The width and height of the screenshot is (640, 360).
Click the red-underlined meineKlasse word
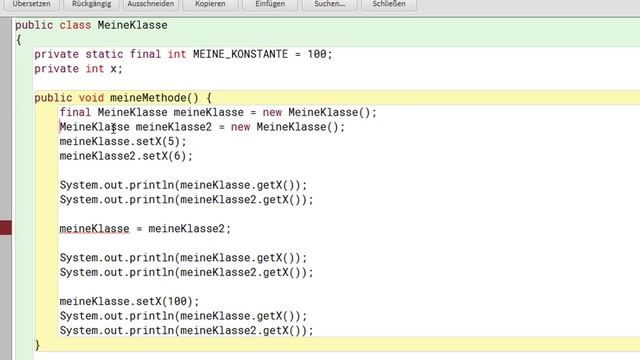pos(94,229)
